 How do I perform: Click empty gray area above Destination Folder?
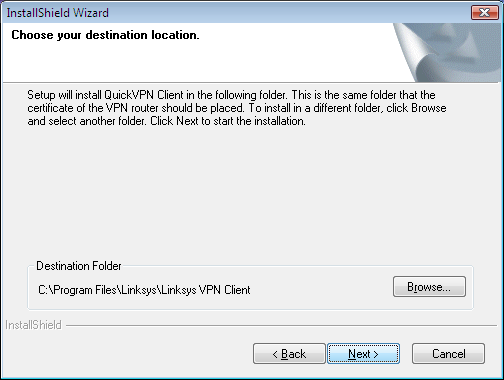pos(250,193)
